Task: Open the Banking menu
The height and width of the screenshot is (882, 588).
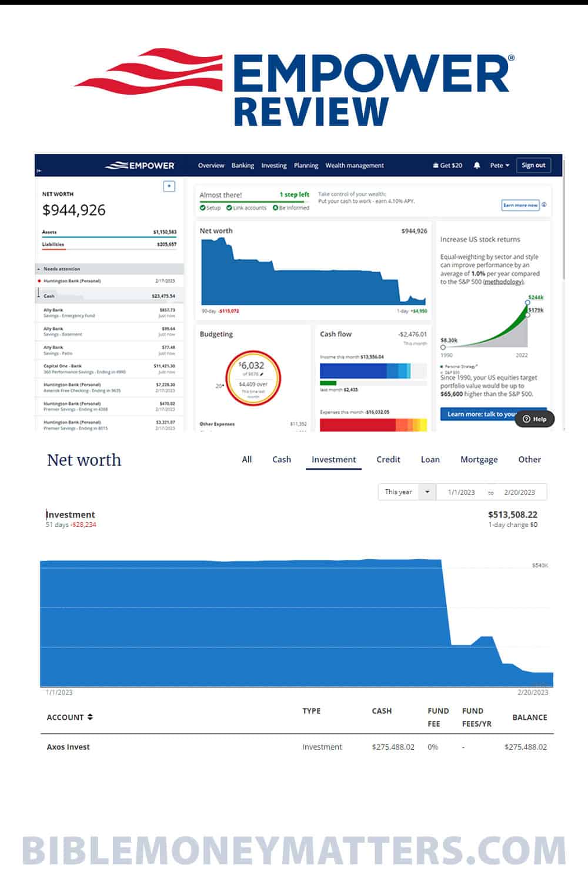Action: (243, 166)
